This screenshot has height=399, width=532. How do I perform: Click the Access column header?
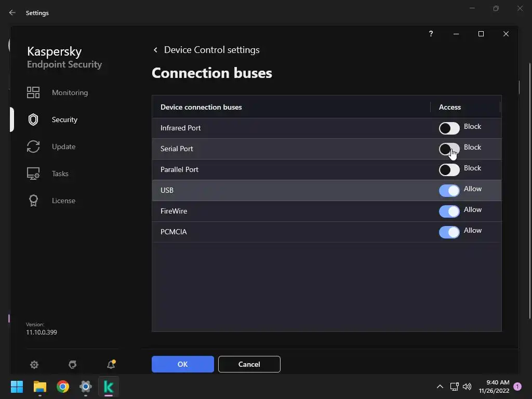tap(449, 107)
